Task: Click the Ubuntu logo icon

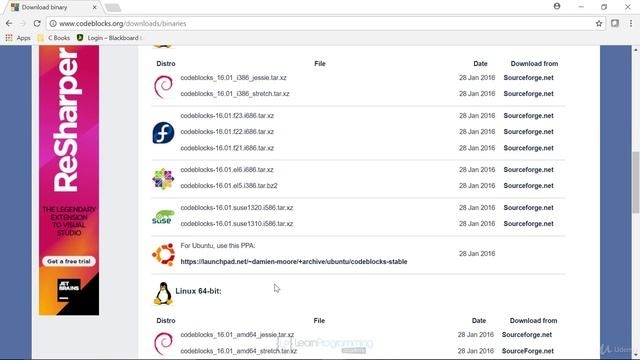Action: [x=163, y=255]
